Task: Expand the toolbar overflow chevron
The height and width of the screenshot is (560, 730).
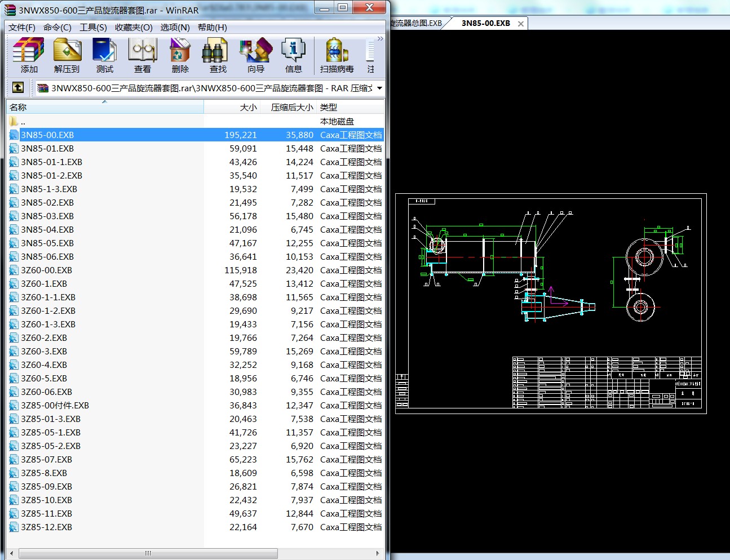Action: [x=380, y=38]
